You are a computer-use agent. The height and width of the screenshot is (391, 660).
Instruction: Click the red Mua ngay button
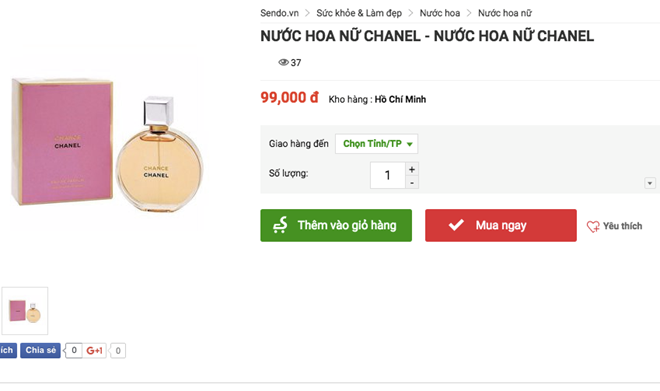point(500,225)
